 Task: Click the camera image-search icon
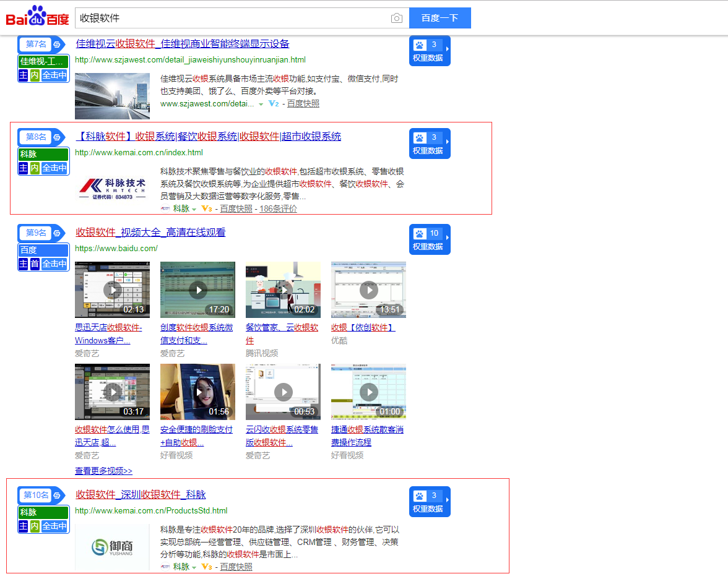pyautogui.click(x=396, y=18)
